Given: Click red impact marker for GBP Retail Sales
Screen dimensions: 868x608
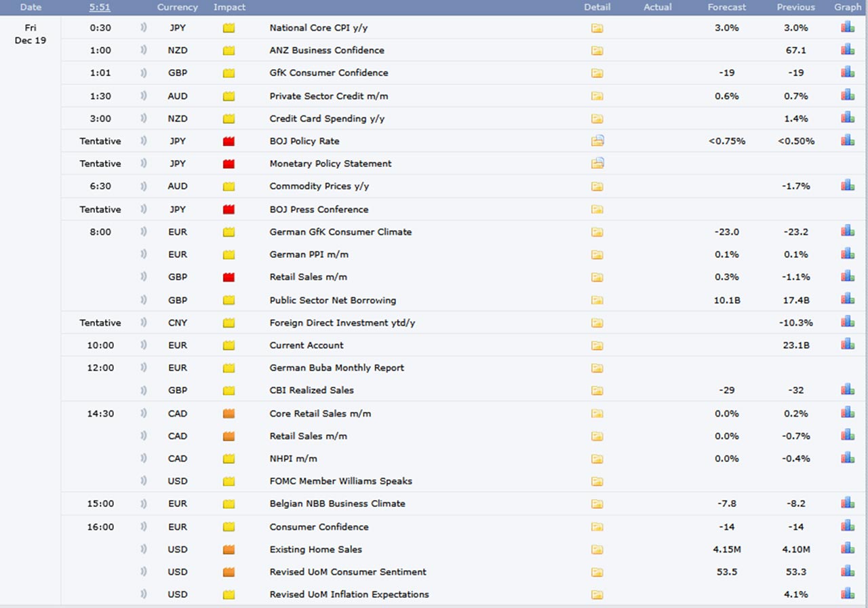Looking at the screenshot, I should click(229, 277).
